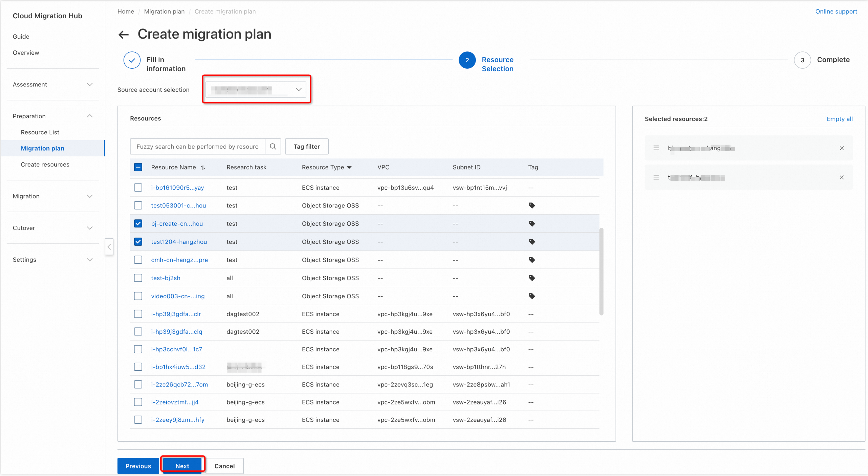Click the tag icon for bj-create-cn...hou
Viewport: 868px width, 476px height.
(x=532, y=223)
